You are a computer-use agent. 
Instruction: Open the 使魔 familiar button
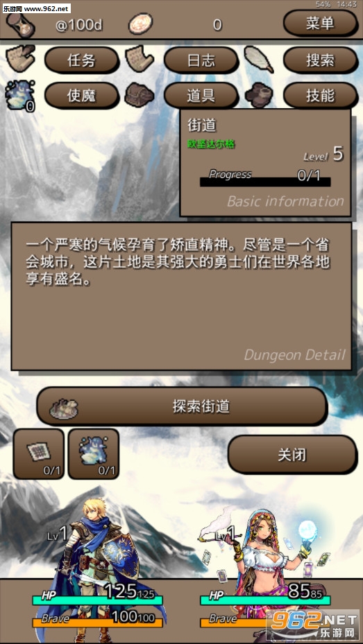point(81,96)
